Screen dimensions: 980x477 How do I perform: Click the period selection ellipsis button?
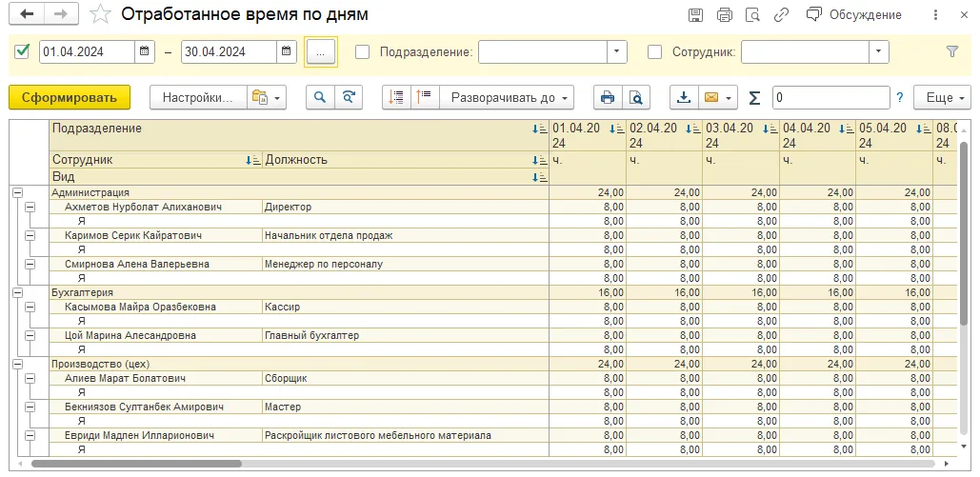pyautogui.click(x=321, y=51)
